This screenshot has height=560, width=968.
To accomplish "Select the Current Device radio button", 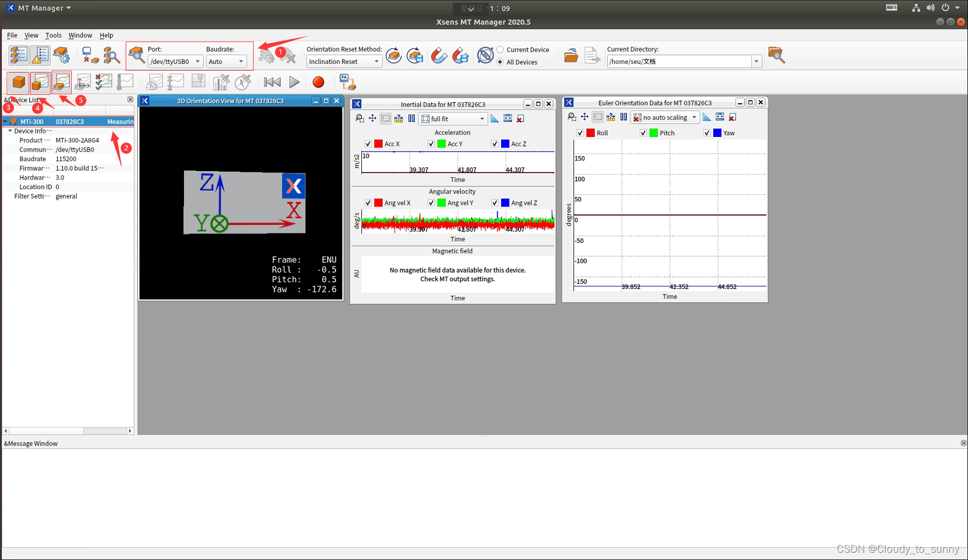I will pyautogui.click(x=501, y=49).
